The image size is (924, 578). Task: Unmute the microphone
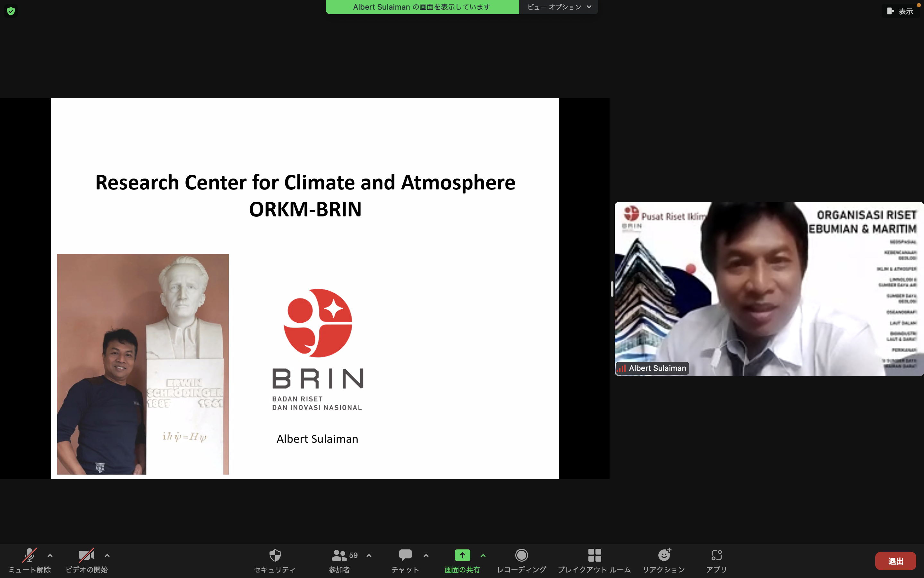coord(30,560)
